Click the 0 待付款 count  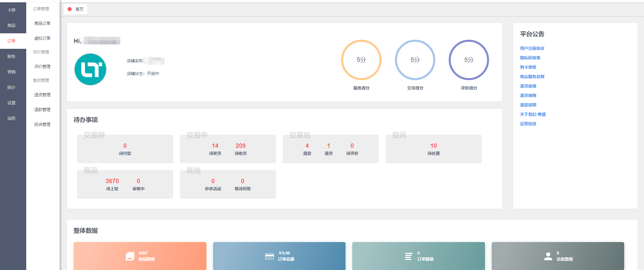pos(125,146)
